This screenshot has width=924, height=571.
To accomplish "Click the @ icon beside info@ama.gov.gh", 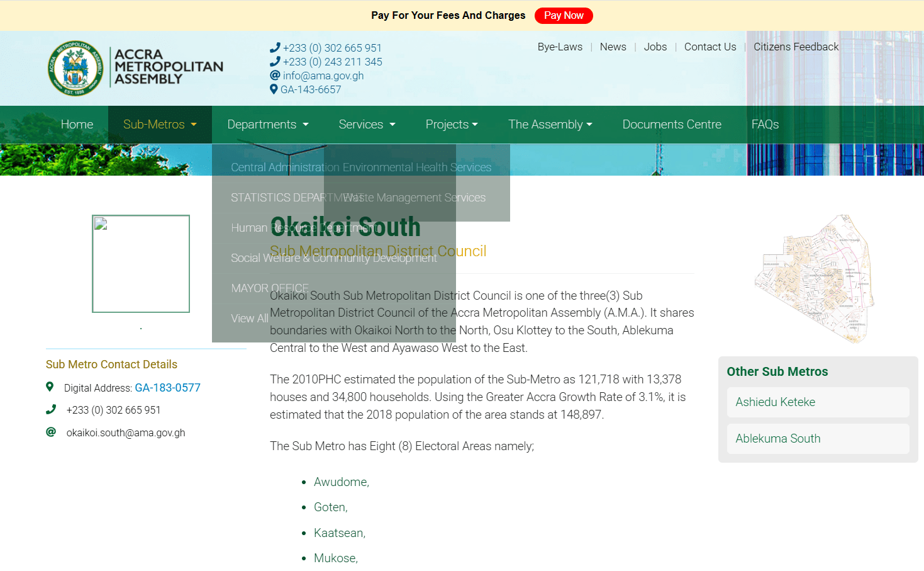I will click(x=275, y=75).
